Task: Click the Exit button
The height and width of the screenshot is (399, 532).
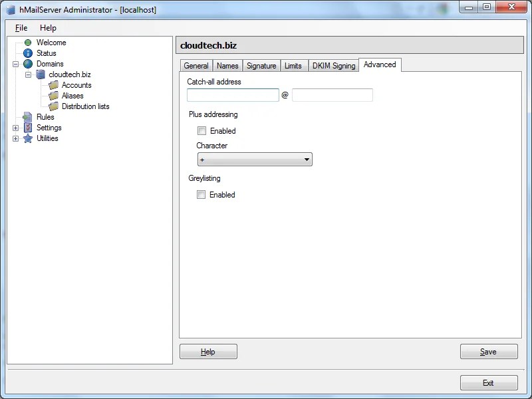Action: coord(489,383)
